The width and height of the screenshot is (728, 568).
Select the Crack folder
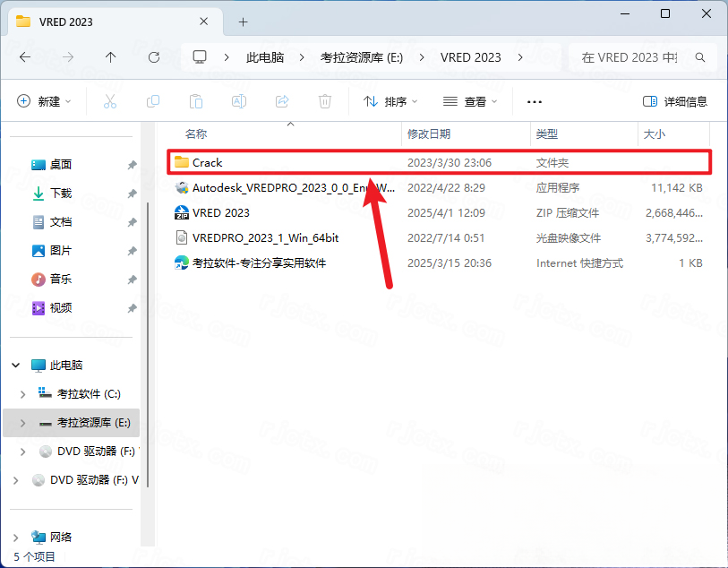click(439, 162)
